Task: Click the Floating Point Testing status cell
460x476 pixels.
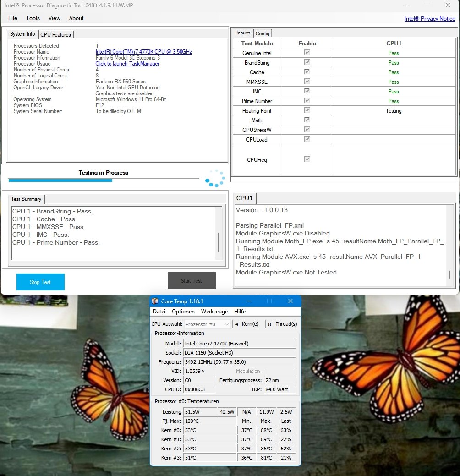Action: pyautogui.click(x=394, y=111)
